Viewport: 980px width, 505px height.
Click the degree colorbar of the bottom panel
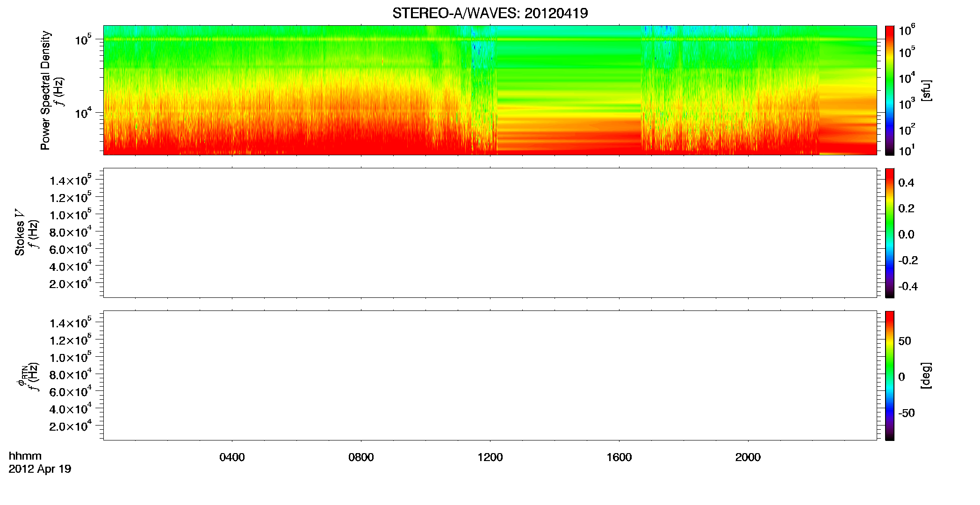pyautogui.click(x=890, y=375)
